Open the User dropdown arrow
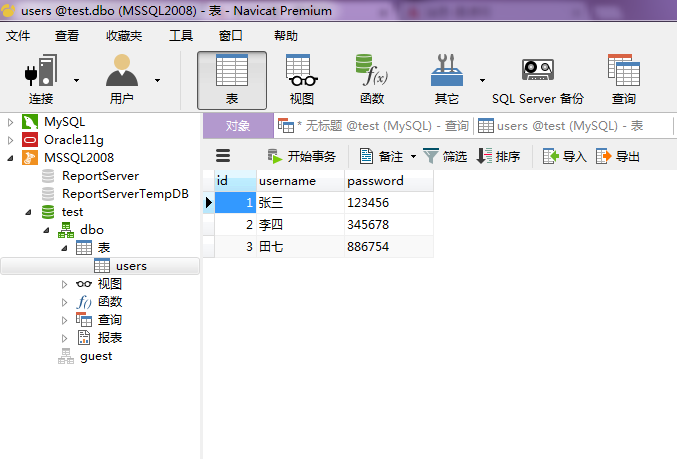 click(x=158, y=80)
